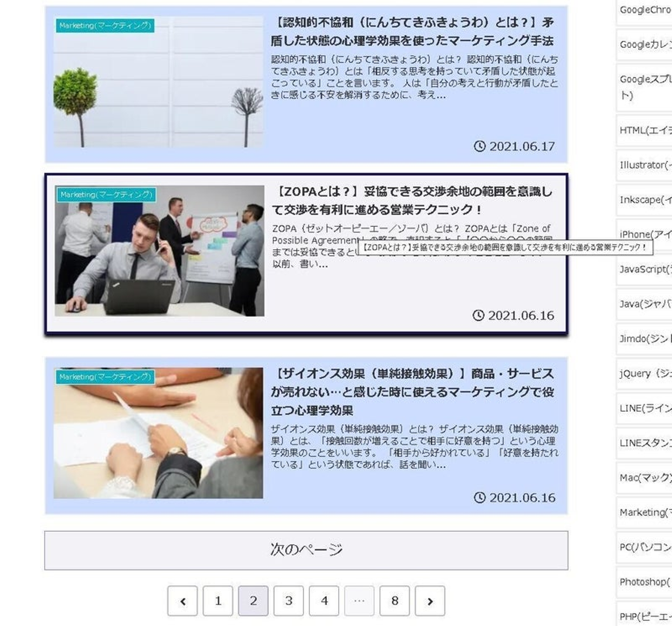This screenshot has width=672, height=626.
Task: Go to previous page arrow in pagination
Action: (182, 601)
